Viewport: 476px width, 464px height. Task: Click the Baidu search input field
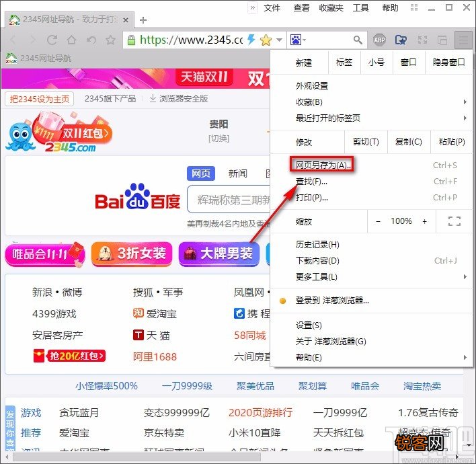point(229,199)
